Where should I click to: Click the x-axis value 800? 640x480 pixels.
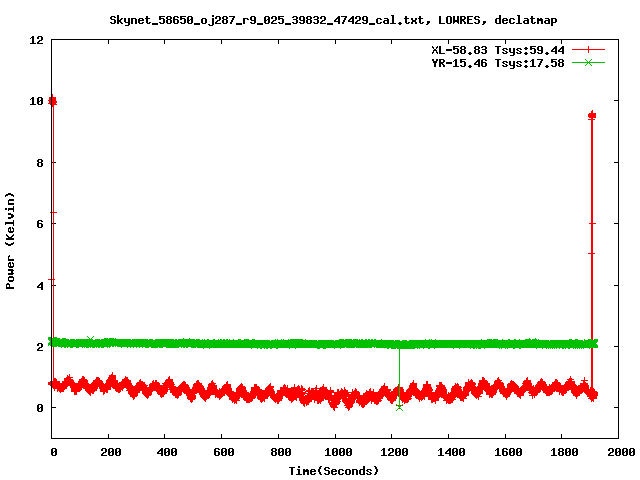(x=280, y=452)
